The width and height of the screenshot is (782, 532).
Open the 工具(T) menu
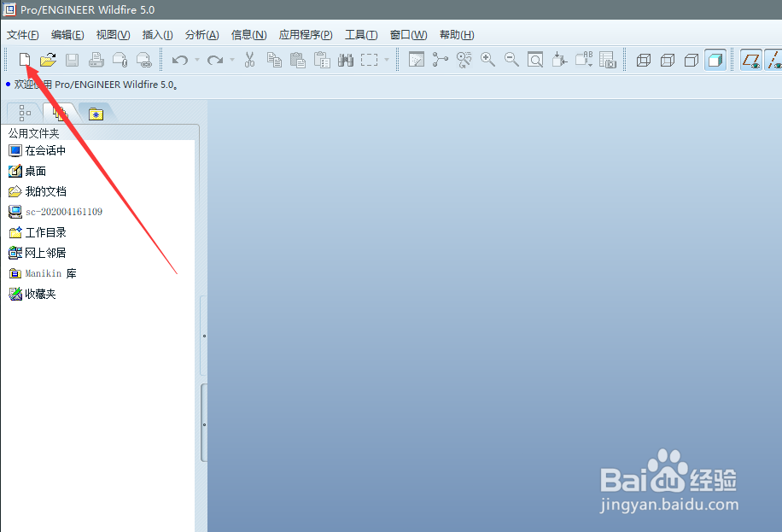pyautogui.click(x=361, y=34)
